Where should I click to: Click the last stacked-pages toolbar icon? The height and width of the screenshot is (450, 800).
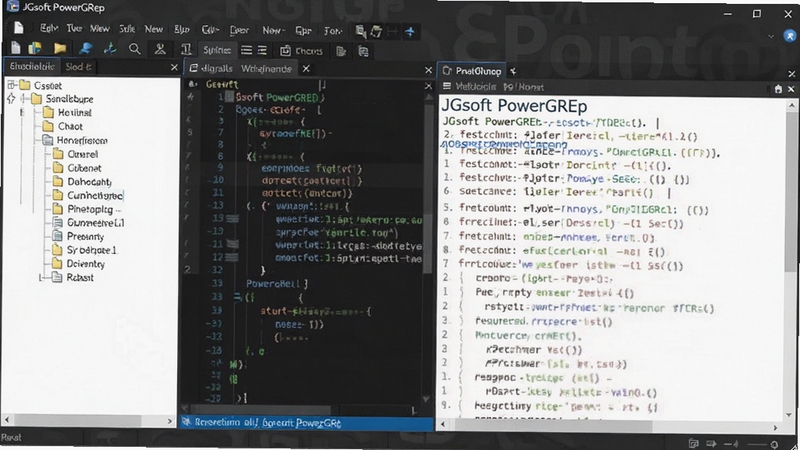pyautogui.click(x=363, y=51)
